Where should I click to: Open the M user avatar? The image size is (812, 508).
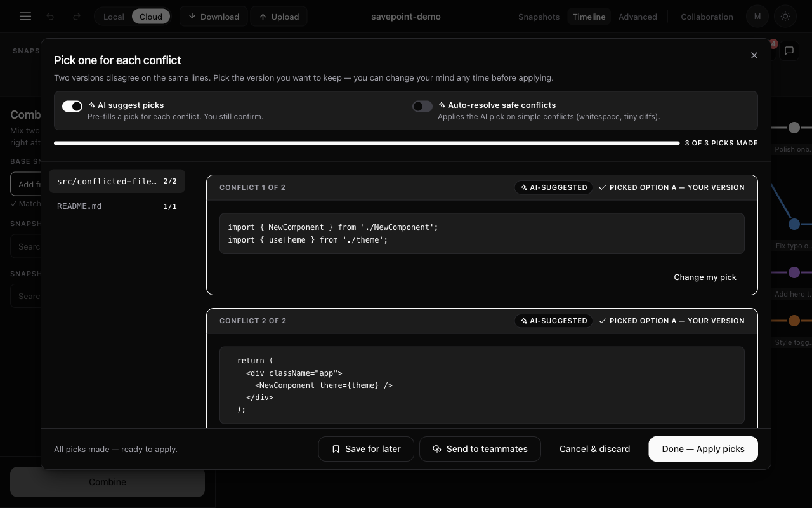pos(757,17)
